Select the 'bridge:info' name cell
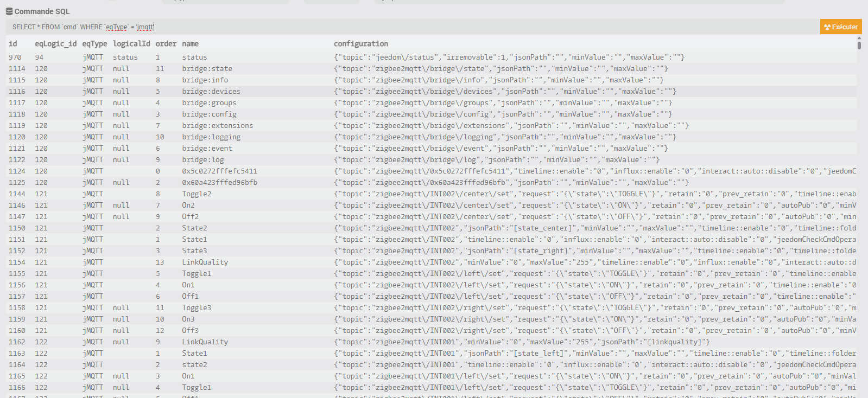 [205, 80]
